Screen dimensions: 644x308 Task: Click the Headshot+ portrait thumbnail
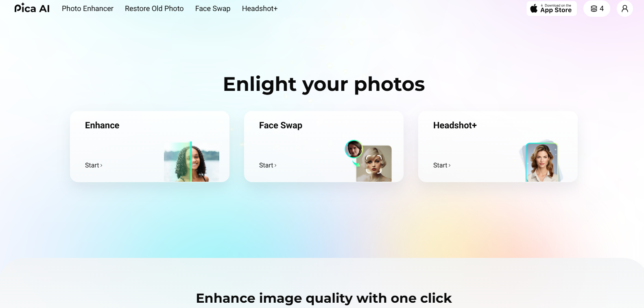click(x=541, y=162)
